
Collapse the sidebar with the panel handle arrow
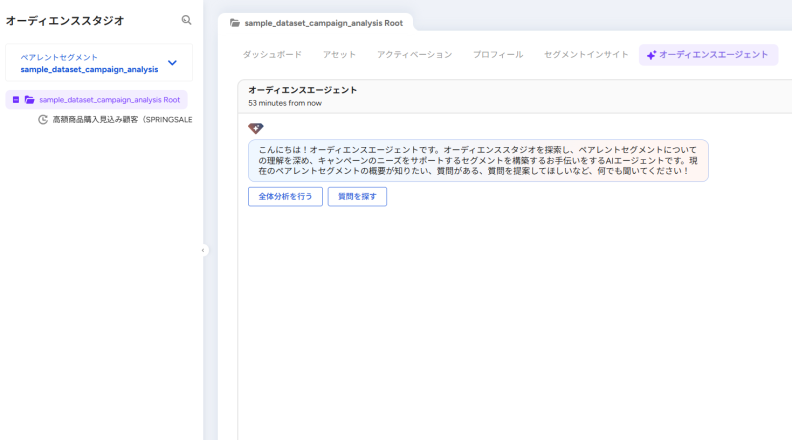[x=203, y=250]
